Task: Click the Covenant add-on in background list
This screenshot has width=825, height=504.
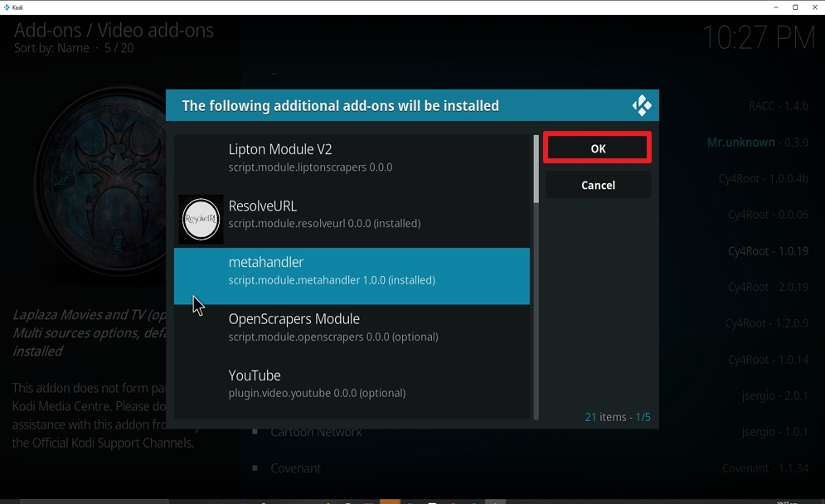Action: [x=295, y=468]
